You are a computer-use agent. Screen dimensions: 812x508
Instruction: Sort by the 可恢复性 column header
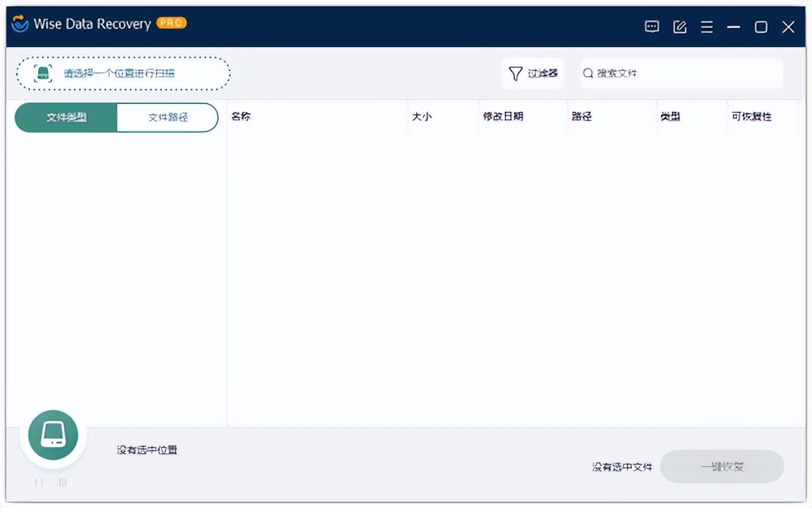point(751,117)
